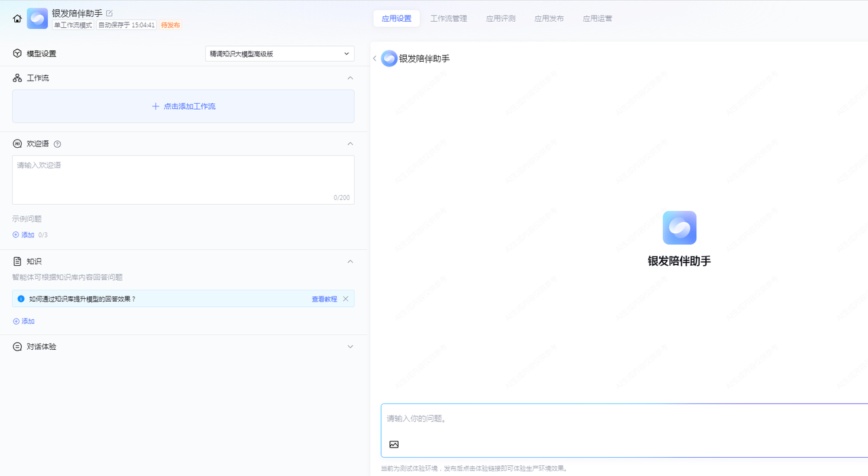Screen dimensions: 868x476
Task: Click the home icon in header
Action: pyautogui.click(x=17, y=18)
